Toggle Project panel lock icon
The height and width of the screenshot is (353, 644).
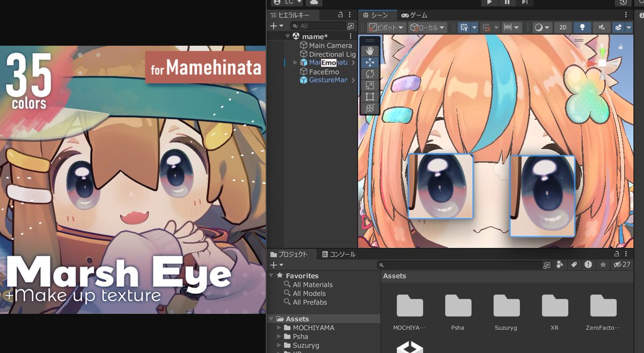(617, 254)
